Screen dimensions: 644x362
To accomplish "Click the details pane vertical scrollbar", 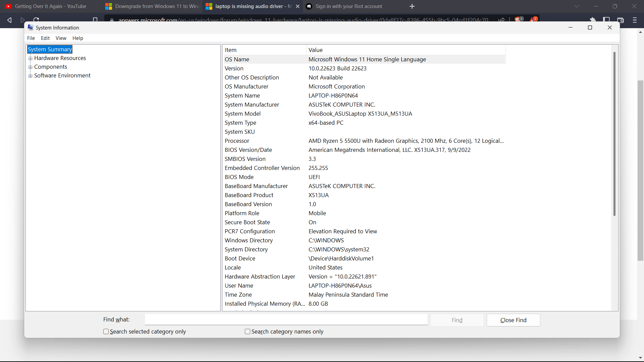I will point(614,134).
